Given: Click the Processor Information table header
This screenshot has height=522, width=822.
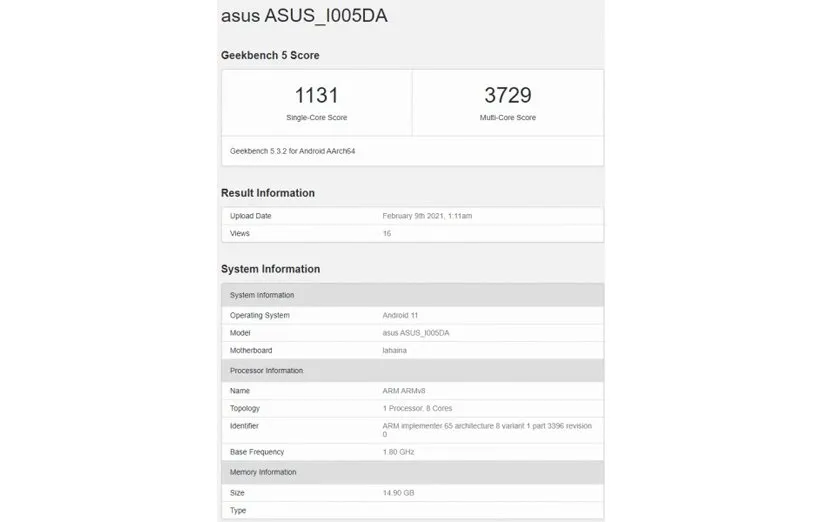Looking at the screenshot, I should [x=266, y=371].
